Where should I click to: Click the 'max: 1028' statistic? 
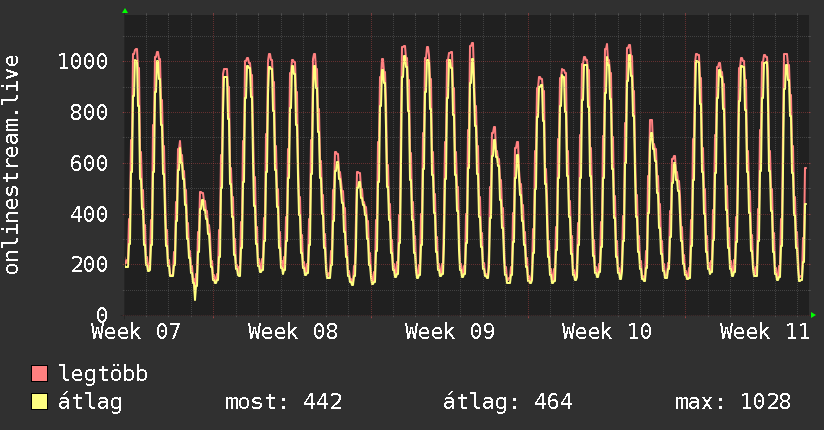coord(733,402)
